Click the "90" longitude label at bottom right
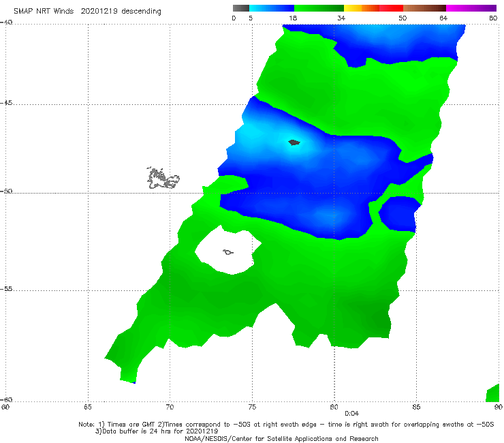The image size is (504, 443). pyautogui.click(x=499, y=408)
